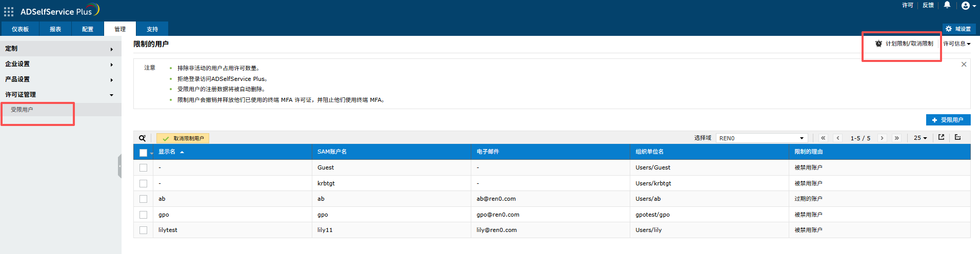The width and height of the screenshot is (980, 254).
Task: Click the search icon above the table
Action: (x=142, y=138)
